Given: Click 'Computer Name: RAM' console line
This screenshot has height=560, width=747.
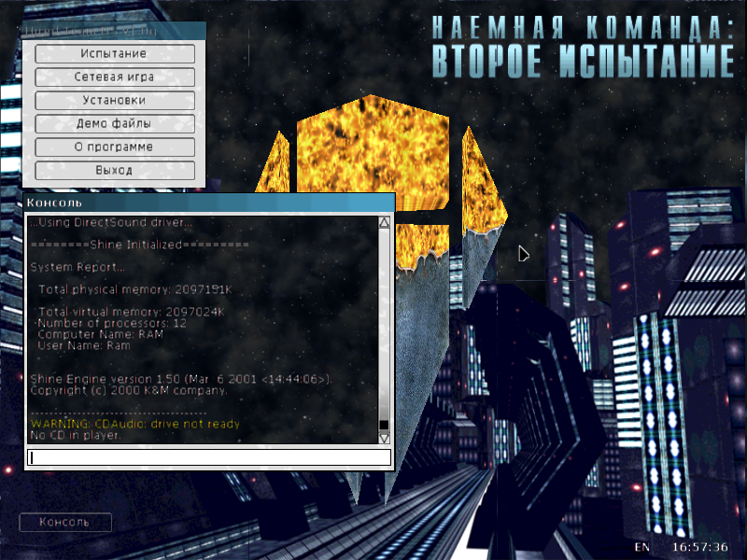Looking at the screenshot, I should click(x=101, y=334).
